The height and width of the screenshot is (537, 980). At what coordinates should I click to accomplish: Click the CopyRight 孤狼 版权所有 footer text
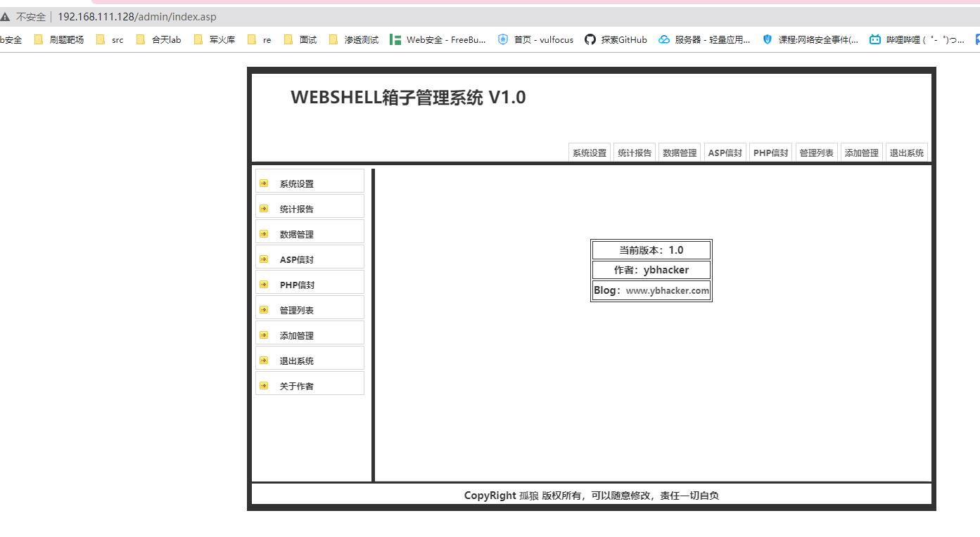592,496
